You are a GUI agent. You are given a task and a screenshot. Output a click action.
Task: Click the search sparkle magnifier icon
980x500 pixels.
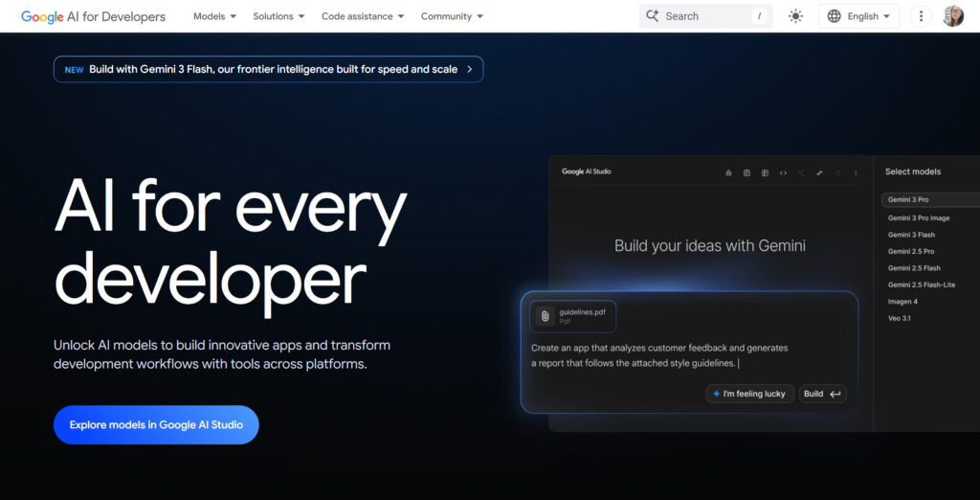[x=653, y=15]
